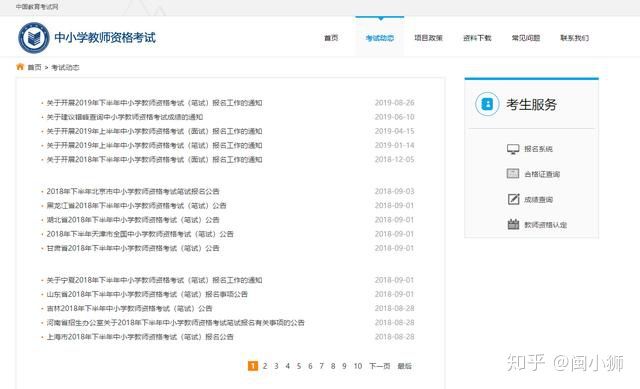The height and width of the screenshot is (389, 640).
Task: Open the 2018年下半年北京市笔试报名公告 link
Action: 133,191
